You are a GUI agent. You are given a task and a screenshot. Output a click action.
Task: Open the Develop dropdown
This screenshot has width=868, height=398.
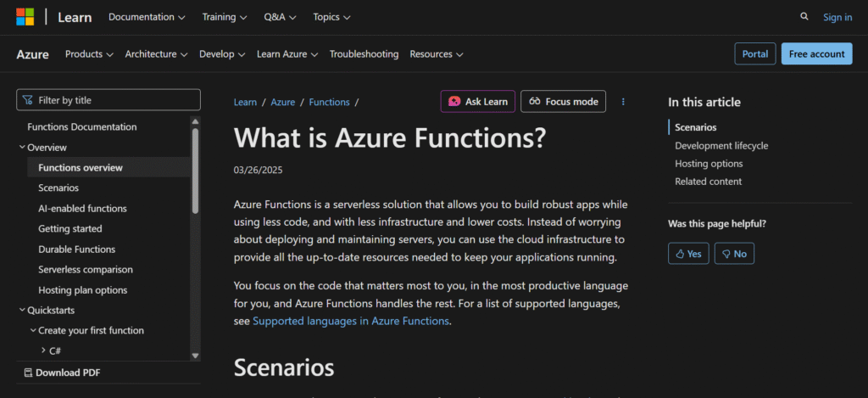pos(222,54)
